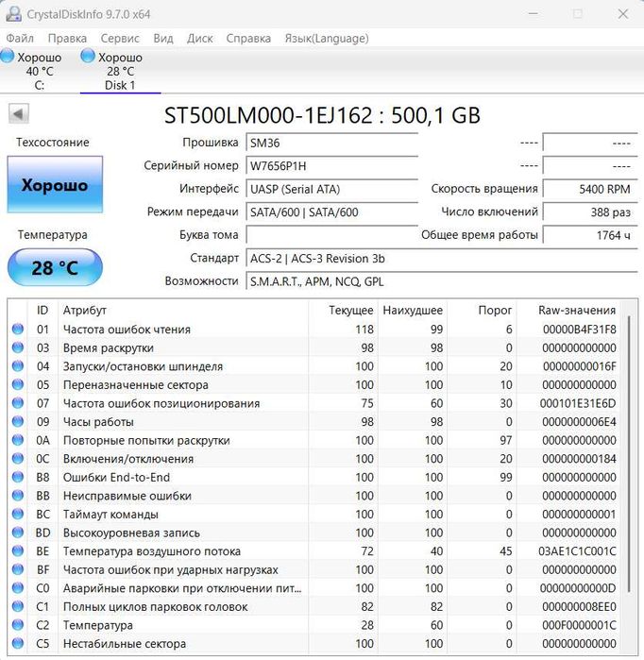
Task: Click status icon for unstable sectors row C5
Action: (x=18, y=644)
